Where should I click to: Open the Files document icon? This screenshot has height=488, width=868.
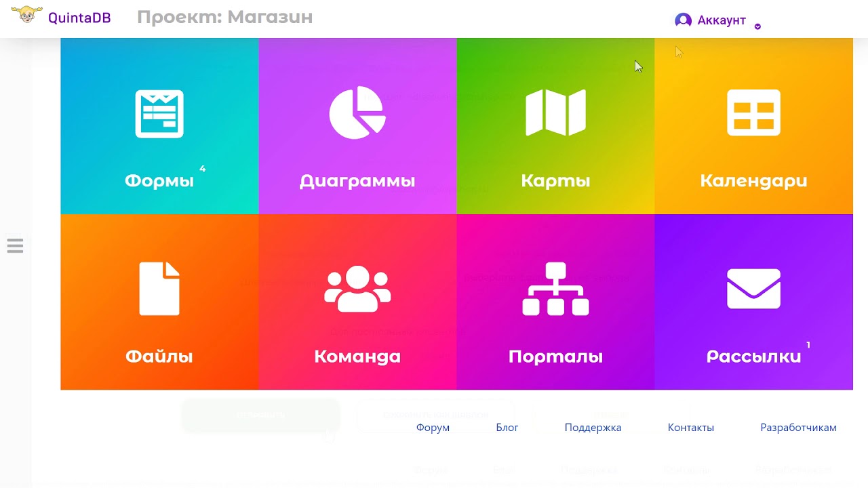[x=159, y=289]
